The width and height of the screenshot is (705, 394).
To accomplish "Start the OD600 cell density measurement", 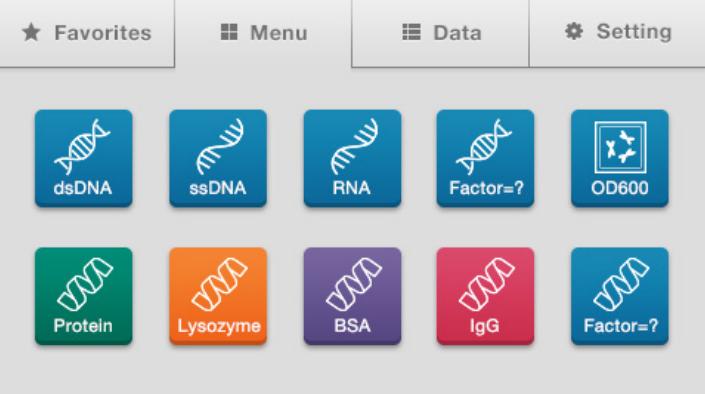I will coord(620,158).
